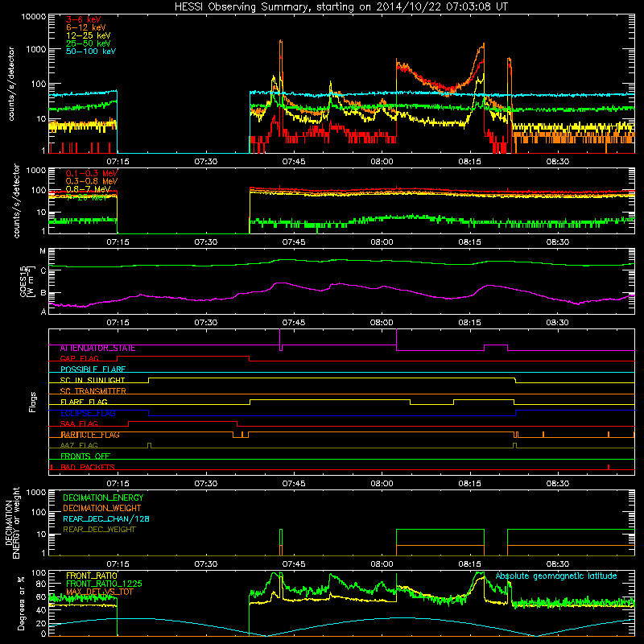Click the "B" class tick on GOES panel
Viewport: 644px width, 644px height.
pos(43,293)
